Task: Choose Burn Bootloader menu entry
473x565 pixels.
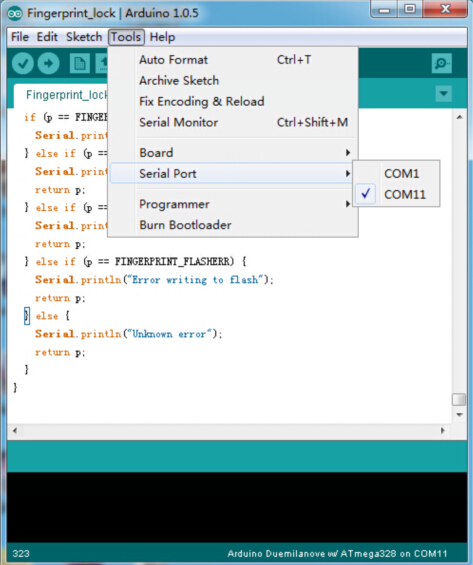Action: [x=232, y=225]
